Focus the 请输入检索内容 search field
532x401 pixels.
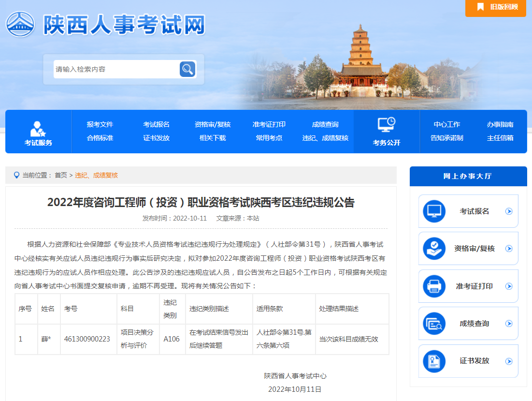pyautogui.click(x=115, y=69)
